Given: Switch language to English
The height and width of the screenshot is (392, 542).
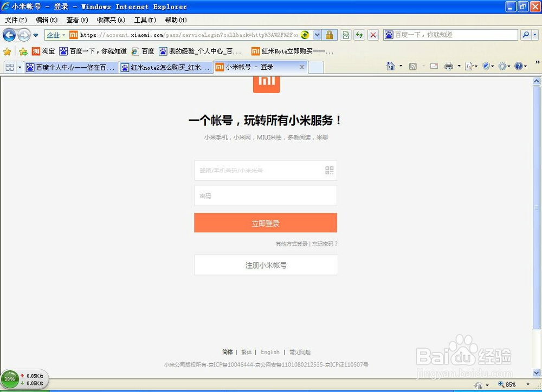Looking at the screenshot, I should [x=270, y=352].
